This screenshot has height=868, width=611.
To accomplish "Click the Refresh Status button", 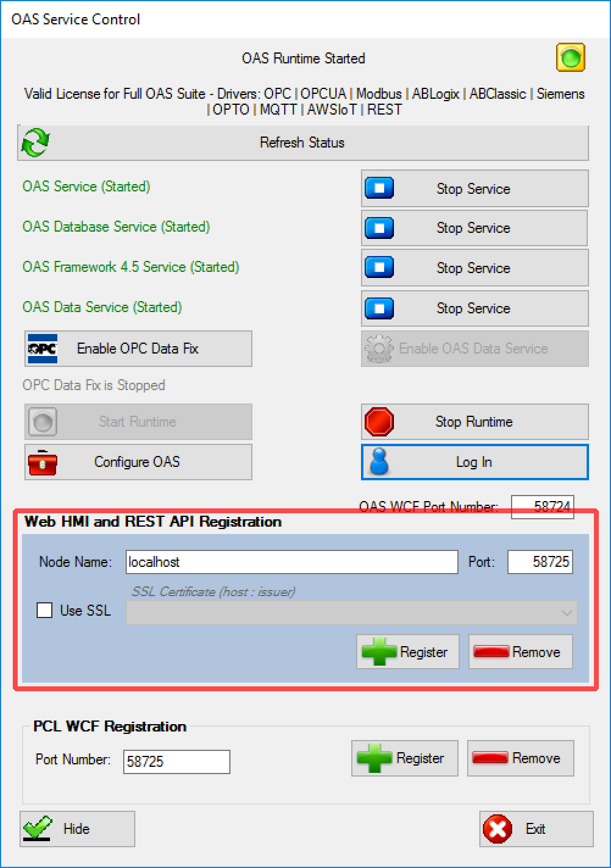I will pyautogui.click(x=303, y=143).
